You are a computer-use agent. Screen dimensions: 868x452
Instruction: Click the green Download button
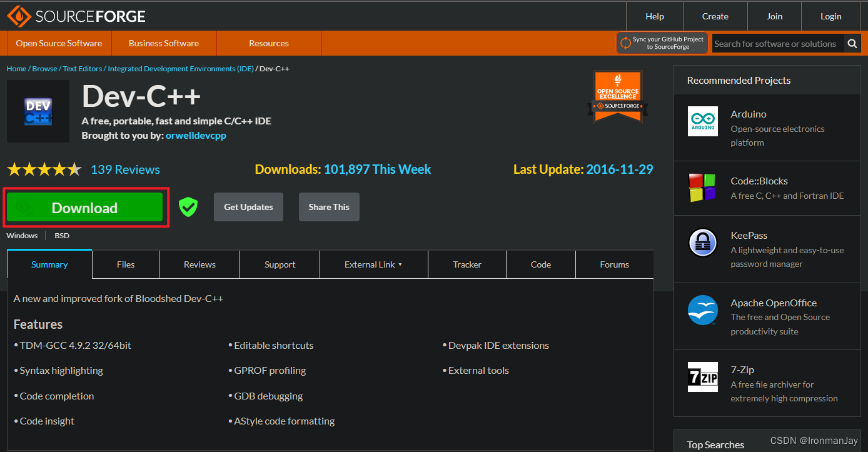tap(84, 208)
